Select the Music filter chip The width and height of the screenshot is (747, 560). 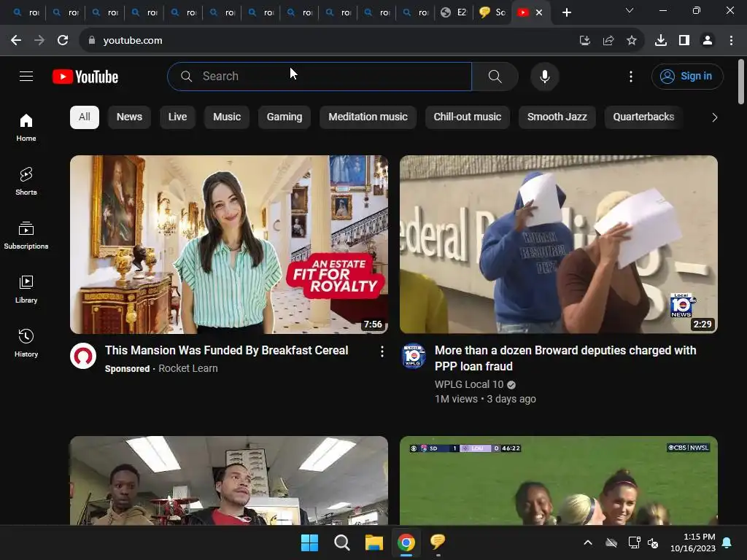(x=227, y=117)
